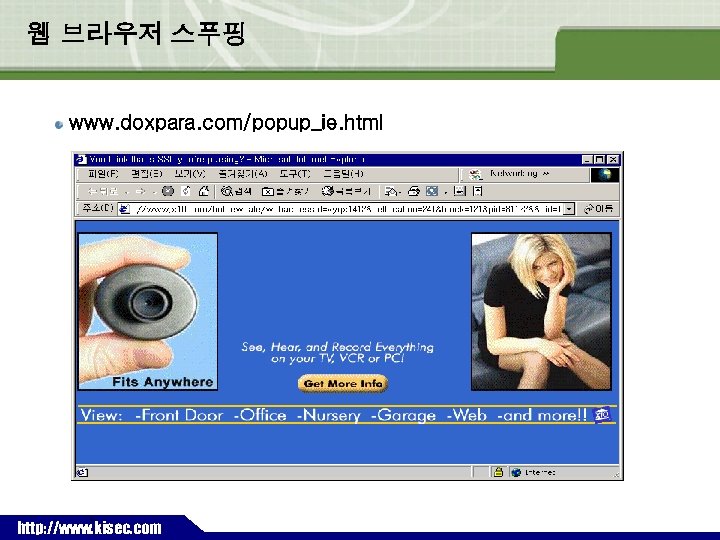The height and width of the screenshot is (540, 720).
Task: Open the 도움말(H) Help menu
Action: pyautogui.click(x=343, y=174)
